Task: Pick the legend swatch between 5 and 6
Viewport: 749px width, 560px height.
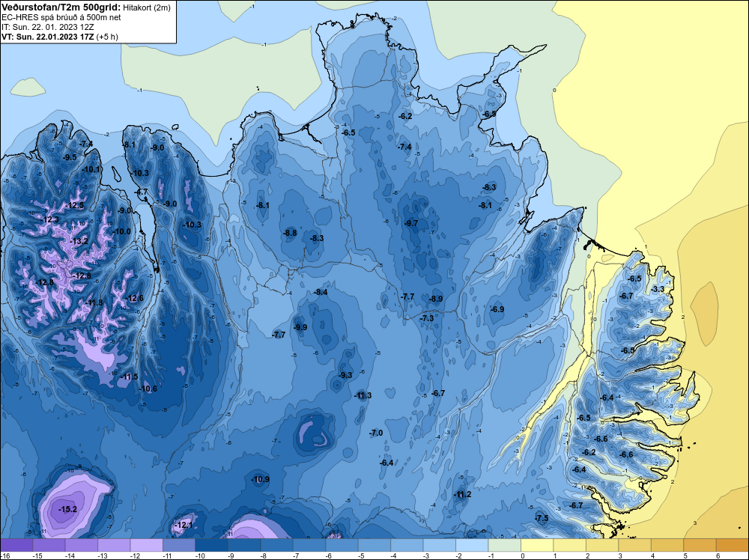Action: pyautogui.click(x=700, y=545)
